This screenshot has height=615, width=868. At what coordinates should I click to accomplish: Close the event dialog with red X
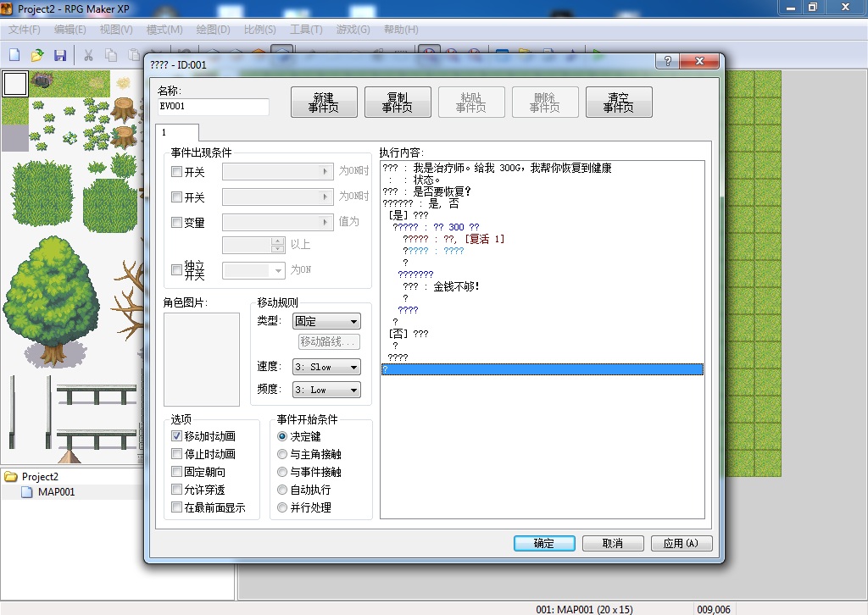tap(699, 61)
